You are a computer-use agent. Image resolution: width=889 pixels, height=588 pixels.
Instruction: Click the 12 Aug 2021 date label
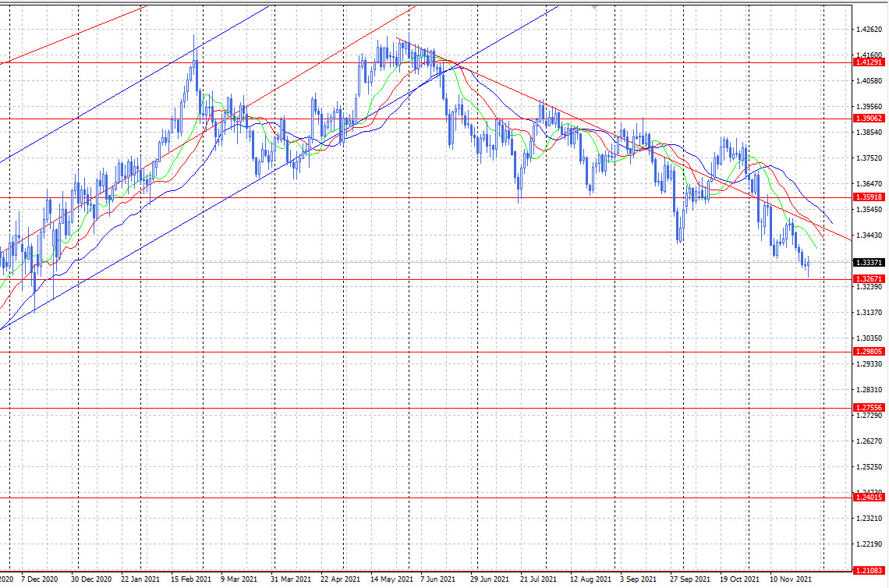[x=590, y=579]
